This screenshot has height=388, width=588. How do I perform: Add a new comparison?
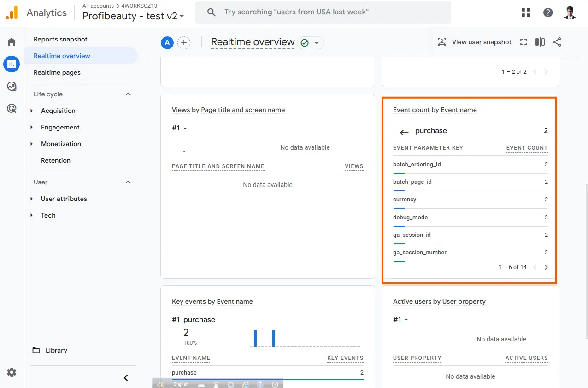pos(184,43)
